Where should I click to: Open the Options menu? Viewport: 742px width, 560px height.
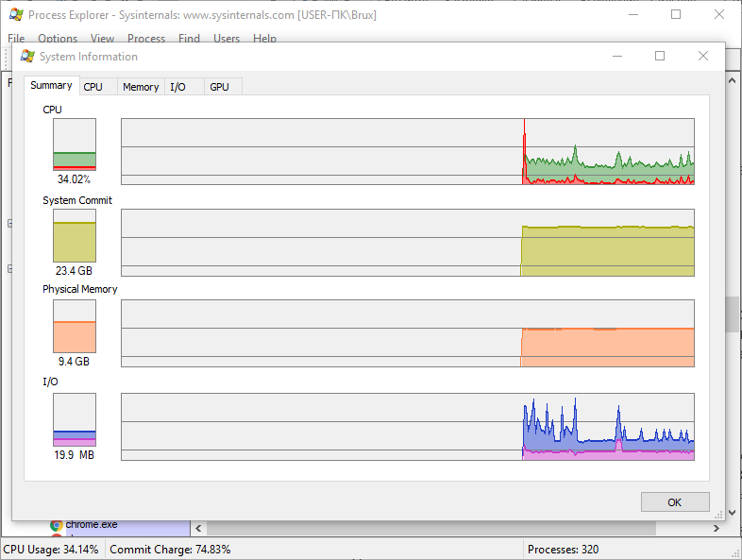pyautogui.click(x=58, y=39)
